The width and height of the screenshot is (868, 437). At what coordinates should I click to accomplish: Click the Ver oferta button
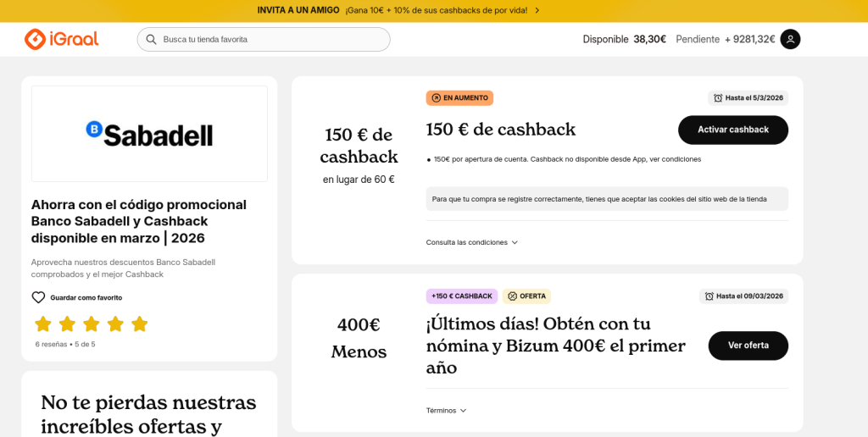click(748, 346)
